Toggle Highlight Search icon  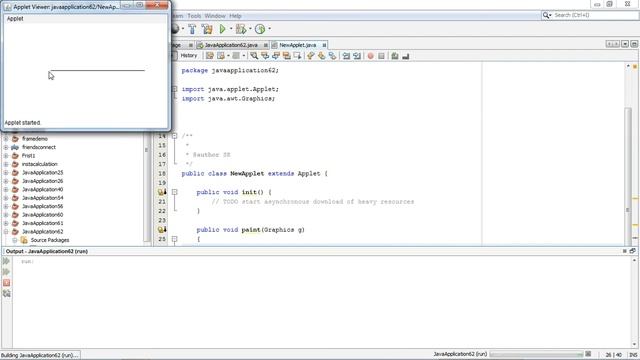click(x=287, y=56)
